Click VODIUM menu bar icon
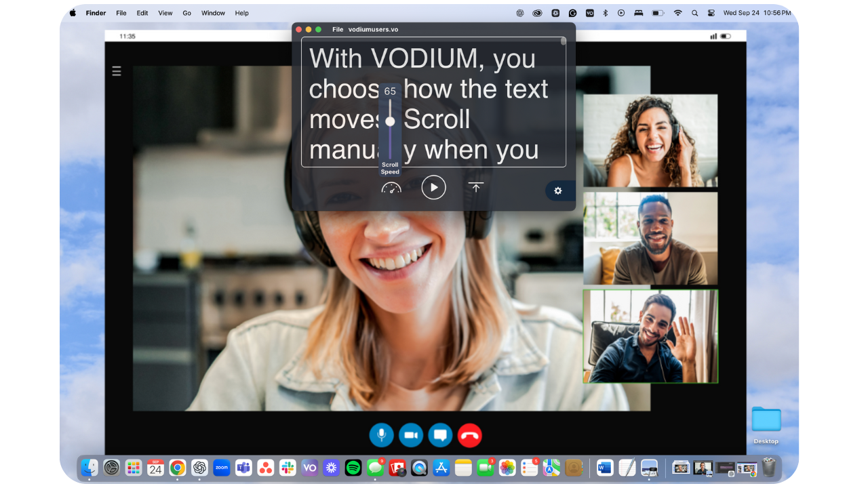This screenshot has width=868, height=488. (x=590, y=13)
